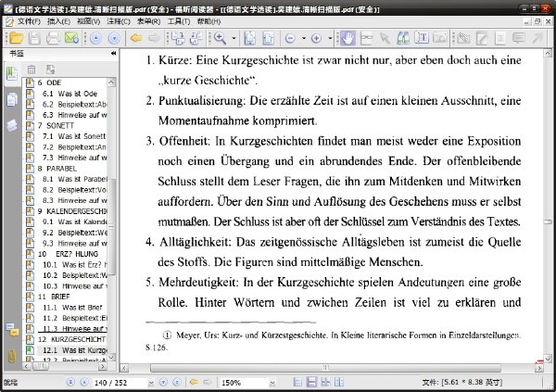
Task: Go to previous page using toolbar up arrow
Action: (95, 38)
